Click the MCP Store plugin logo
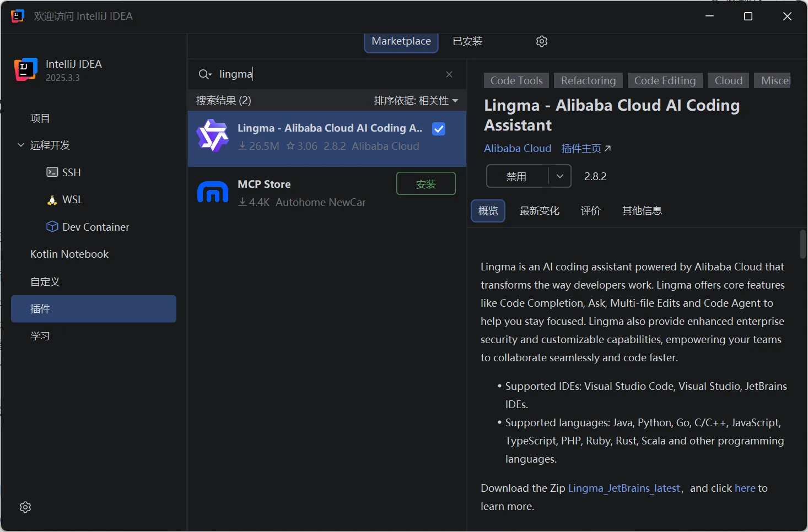808x532 pixels. click(x=213, y=192)
